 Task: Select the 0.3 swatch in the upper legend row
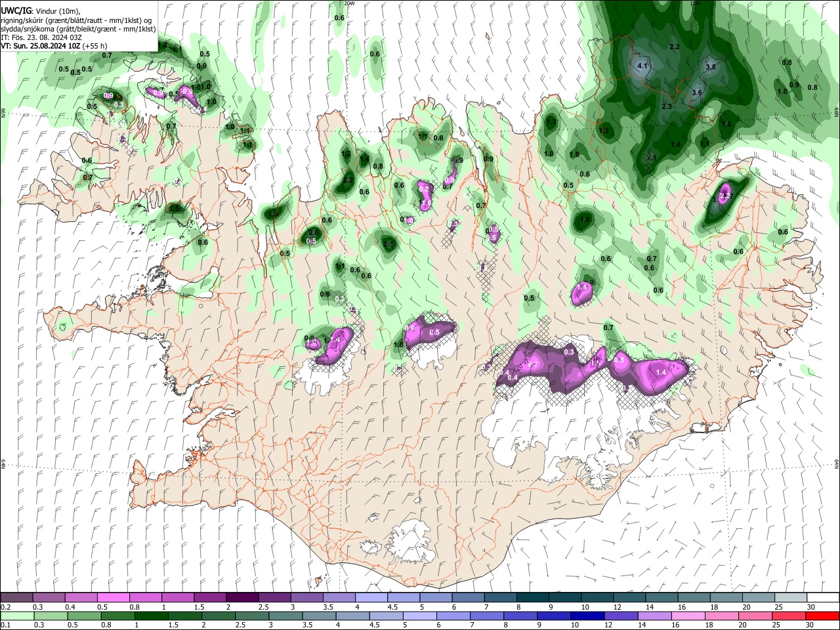click(x=49, y=598)
